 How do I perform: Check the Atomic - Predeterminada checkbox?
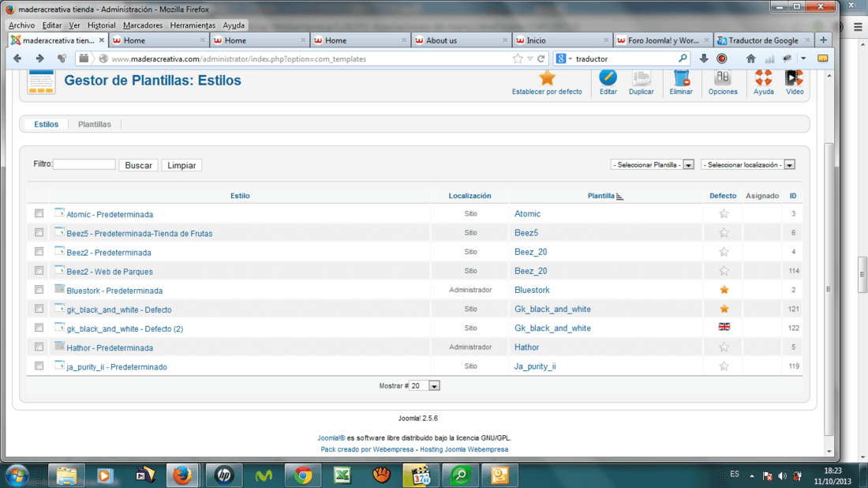point(39,213)
